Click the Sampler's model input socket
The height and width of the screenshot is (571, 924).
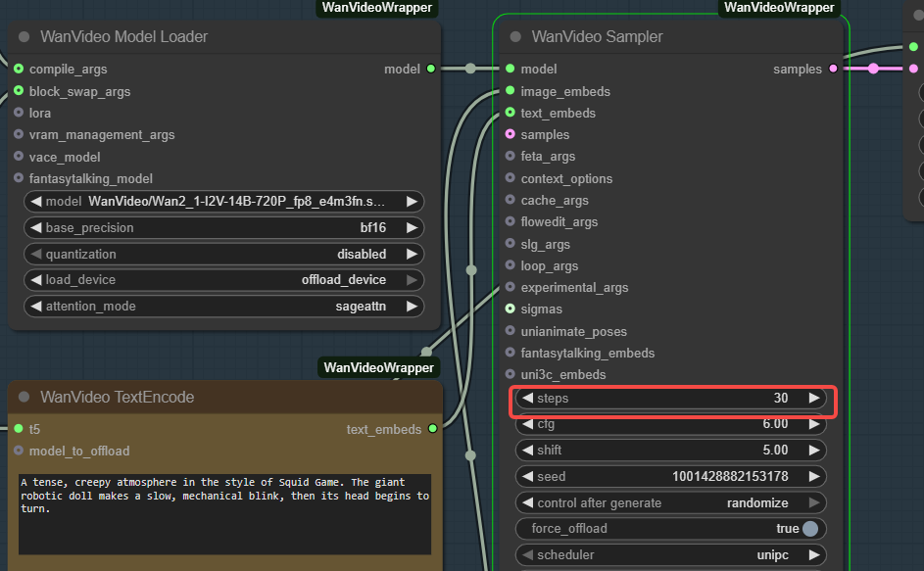click(x=511, y=69)
